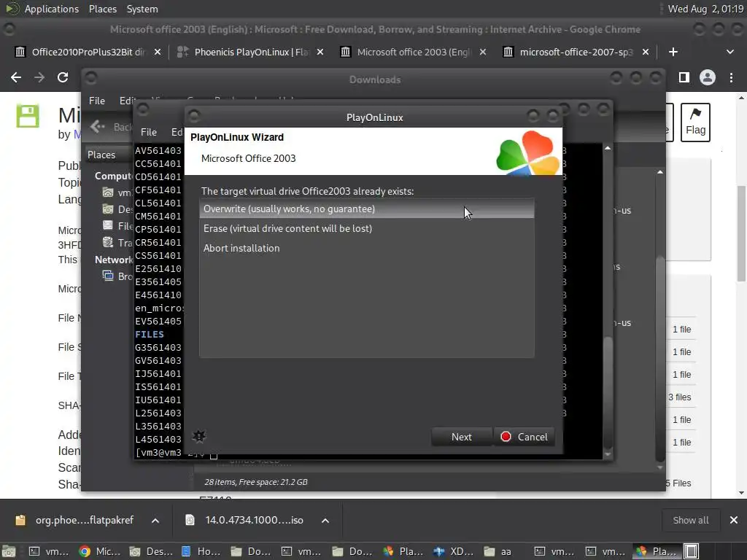Viewport: 747px width, 560px height.
Task: Open Desktop entry in Places sidebar
Action: (117, 209)
